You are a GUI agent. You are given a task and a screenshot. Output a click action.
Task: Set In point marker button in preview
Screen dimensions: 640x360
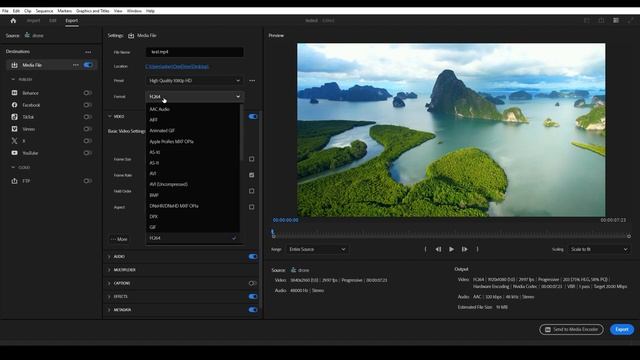(x=425, y=249)
